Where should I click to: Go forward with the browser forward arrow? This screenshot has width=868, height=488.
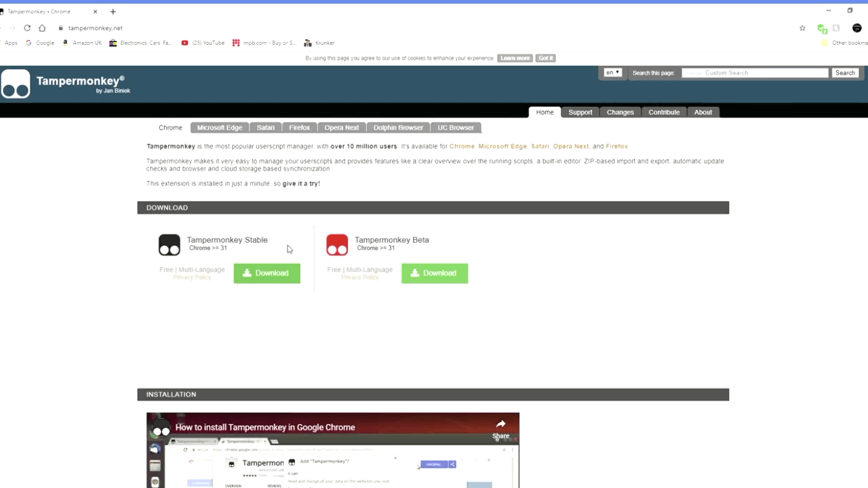tap(12, 28)
